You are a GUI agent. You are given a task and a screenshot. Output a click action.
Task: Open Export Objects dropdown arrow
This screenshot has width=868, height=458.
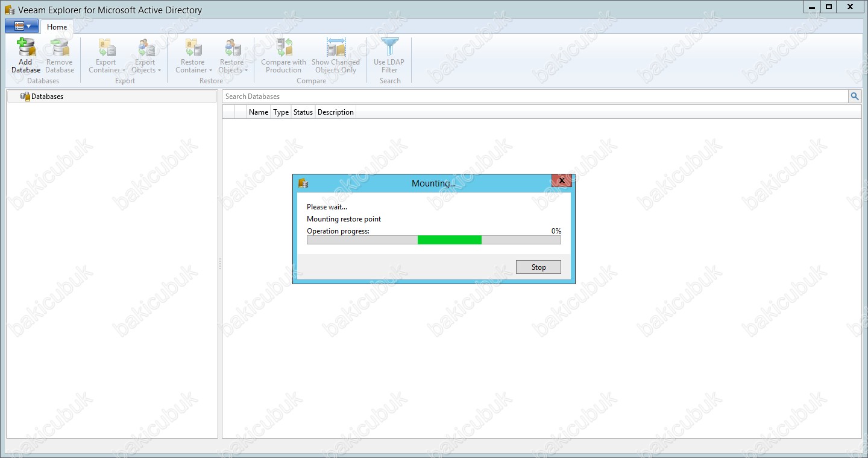pos(159,71)
